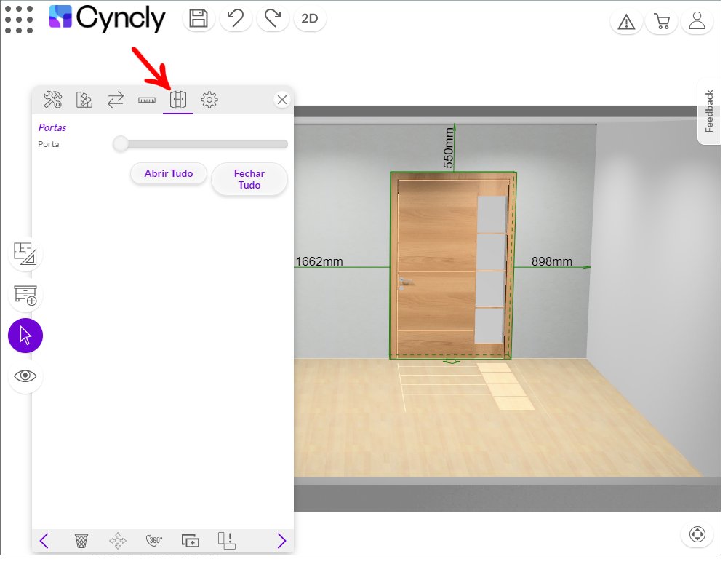Save the design with the disk icon

coord(199,19)
